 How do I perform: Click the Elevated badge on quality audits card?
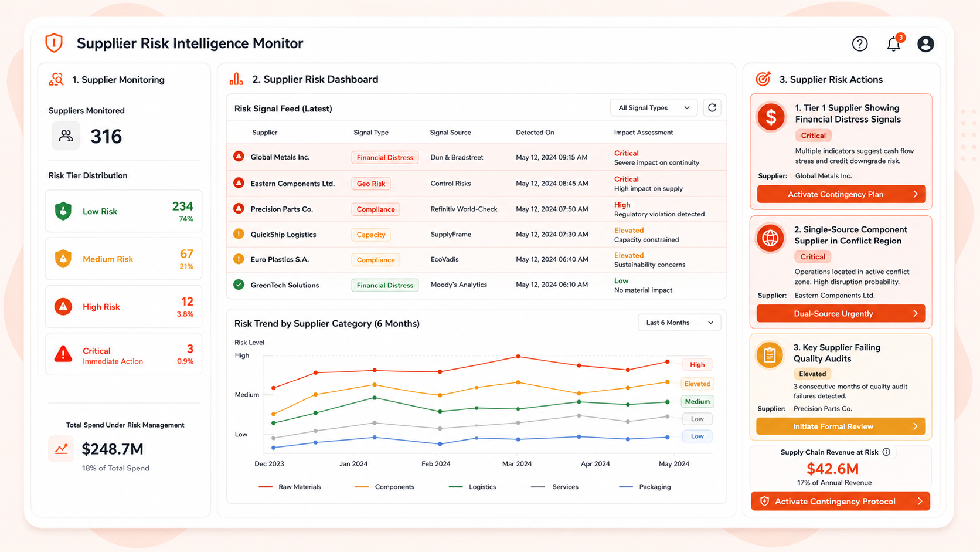pyautogui.click(x=812, y=374)
